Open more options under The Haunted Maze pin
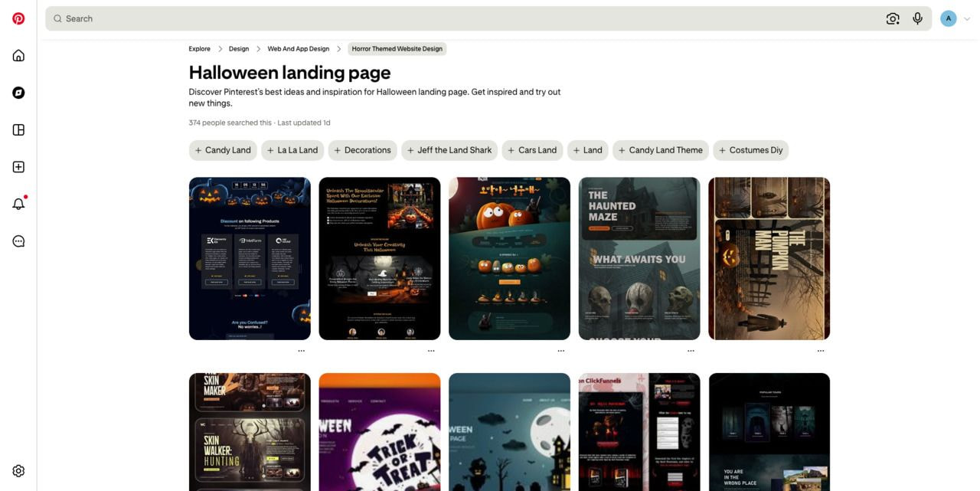 [691, 351]
